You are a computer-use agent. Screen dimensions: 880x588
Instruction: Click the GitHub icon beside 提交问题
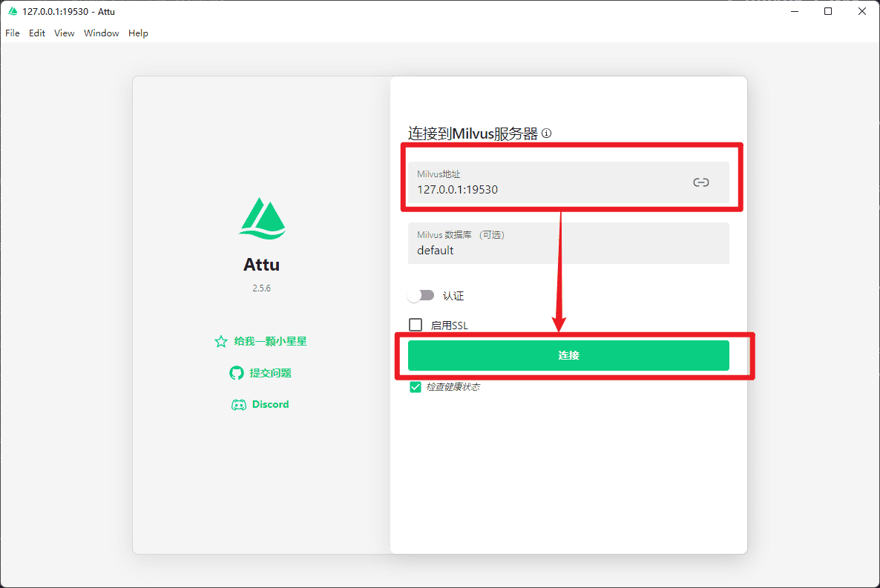(237, 373)
